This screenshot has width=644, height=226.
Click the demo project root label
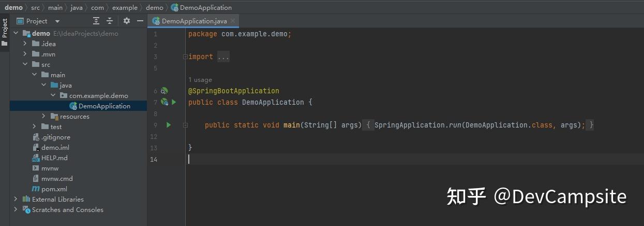click(41, 33)
